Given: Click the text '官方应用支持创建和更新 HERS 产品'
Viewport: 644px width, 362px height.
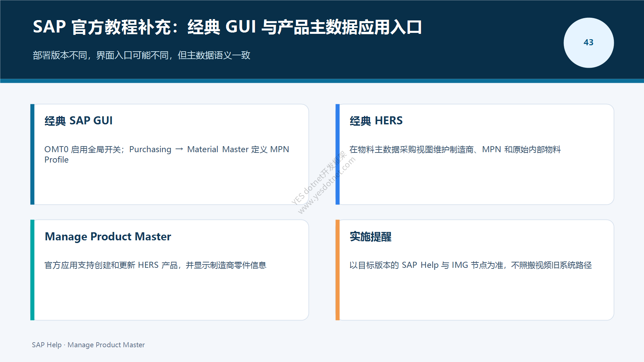Looking at the screenshot, I should 155,265.
